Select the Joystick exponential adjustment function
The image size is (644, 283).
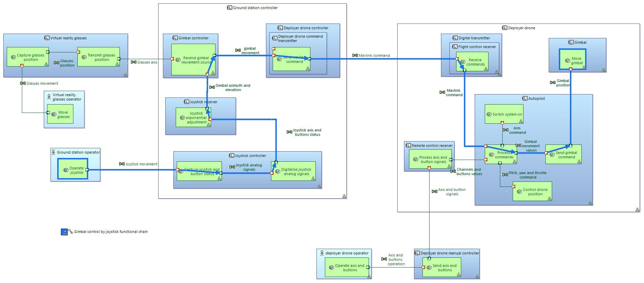(194, 117)
